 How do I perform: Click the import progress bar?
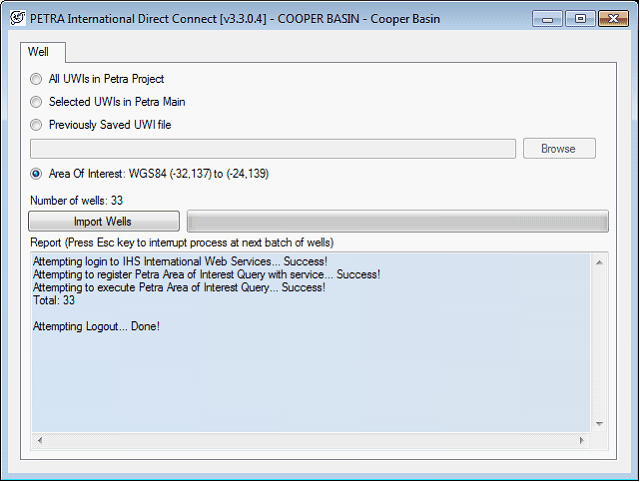[397, 221]
